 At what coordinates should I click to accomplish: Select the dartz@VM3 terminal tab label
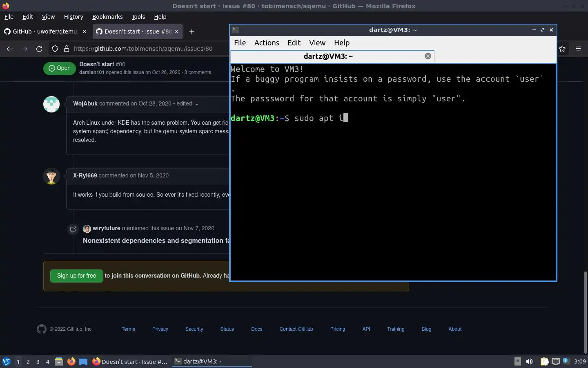click(x=328, y=56)
